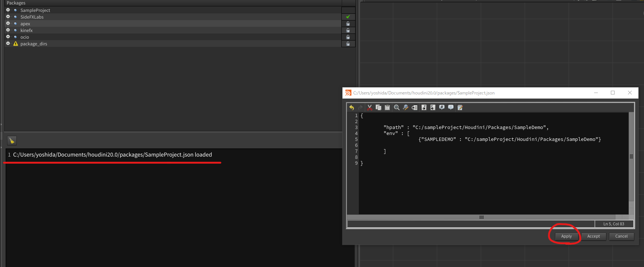Click the Redo arrow in editor toolbar
This screenshot has width=644, height=267.
(360, 107)
